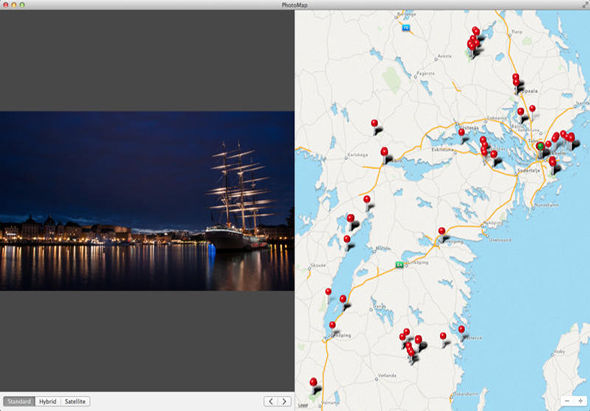Screen dimensions: 590x411
Task: Select the red pin at Västerås
Action: 462,132
